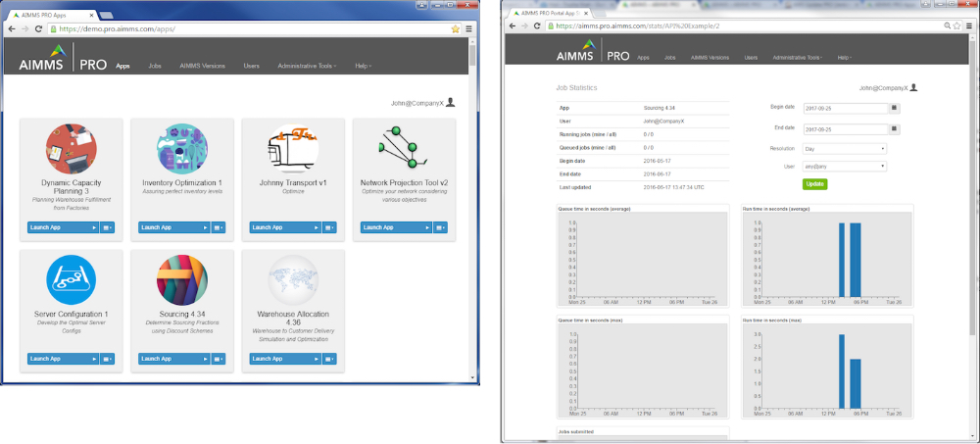Reload the Job Statistics browser page

click(537, 25)
